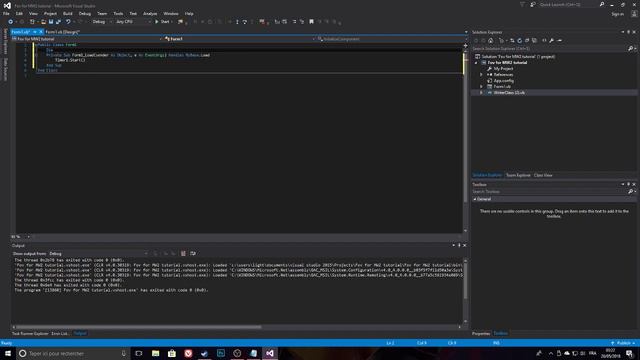
Task: Click Sync with Active Document icon
Action: [x=512, y=40]
